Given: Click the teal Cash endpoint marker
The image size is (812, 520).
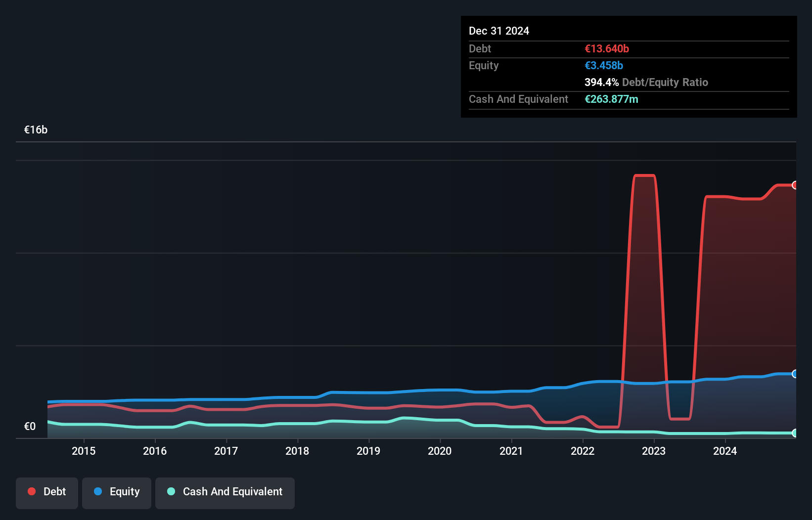Looking at the screenshot, I should (x=795, y=433).
